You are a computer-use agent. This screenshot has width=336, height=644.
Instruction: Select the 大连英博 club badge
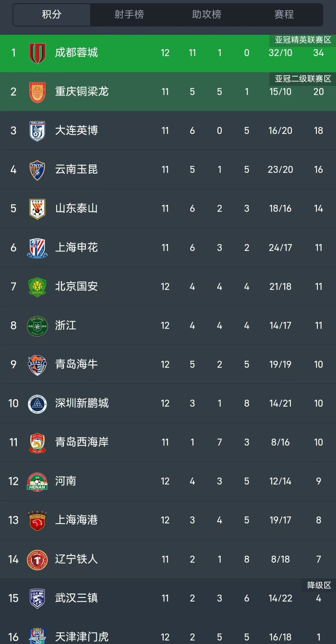[37, 131]
